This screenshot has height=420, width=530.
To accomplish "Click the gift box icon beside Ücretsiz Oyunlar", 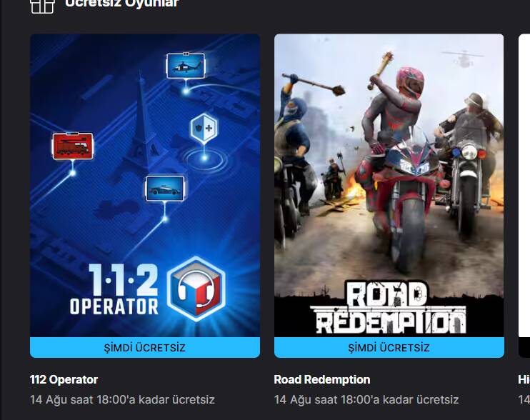I will coord(42,6).
